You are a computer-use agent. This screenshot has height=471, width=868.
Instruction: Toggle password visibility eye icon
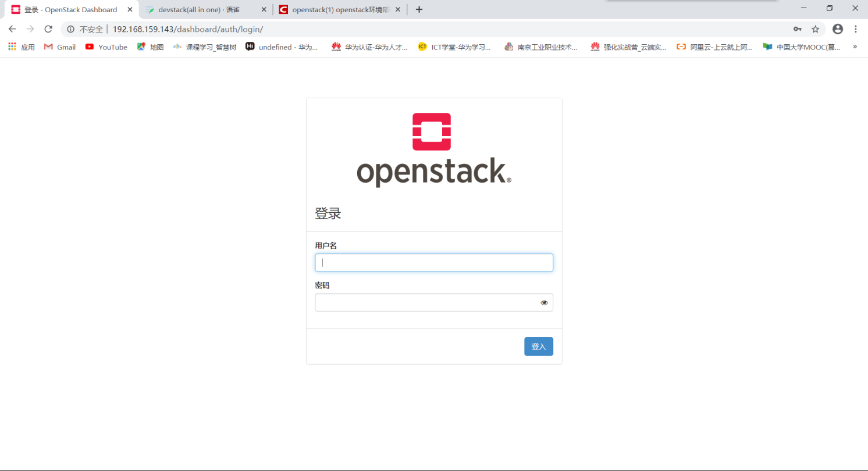point(544,302)
